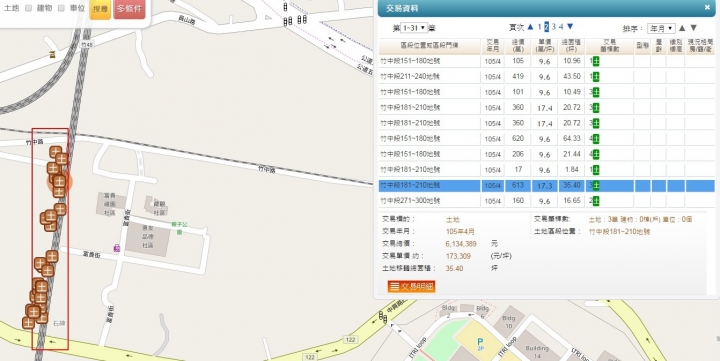The image size is (720, 361).
Task: Click the 富貴街 street label on map
Action: [x=91, y=254]
